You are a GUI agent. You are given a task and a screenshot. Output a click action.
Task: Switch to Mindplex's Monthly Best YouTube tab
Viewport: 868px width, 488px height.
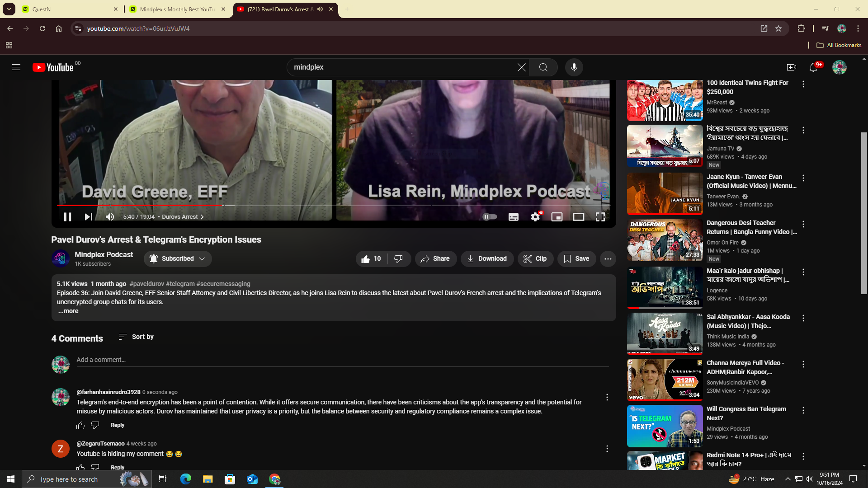pos(177,9)
